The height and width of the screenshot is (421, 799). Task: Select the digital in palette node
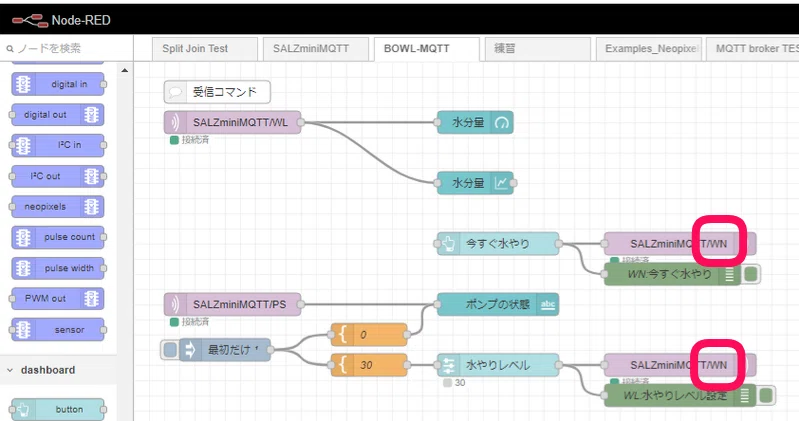tap(58, 84)
